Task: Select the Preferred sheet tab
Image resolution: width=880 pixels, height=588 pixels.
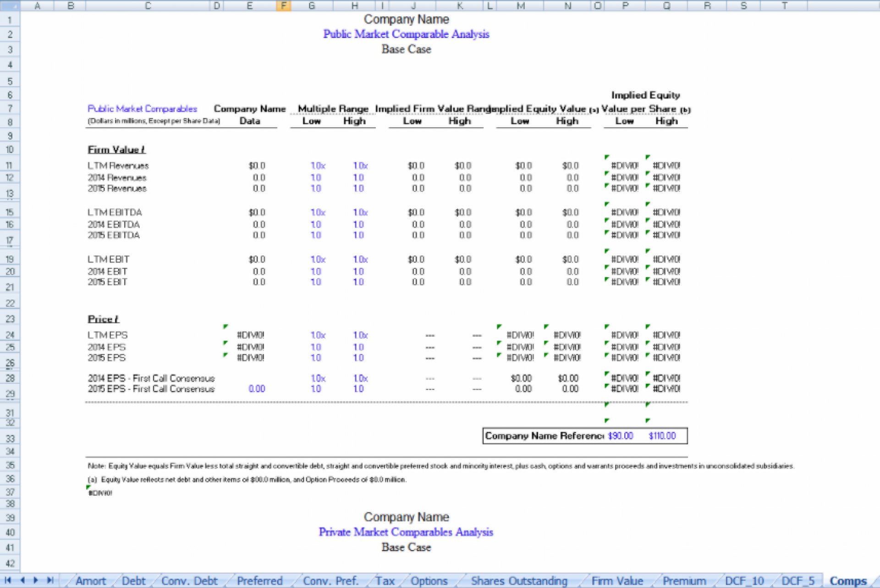Action: [259, 581]
